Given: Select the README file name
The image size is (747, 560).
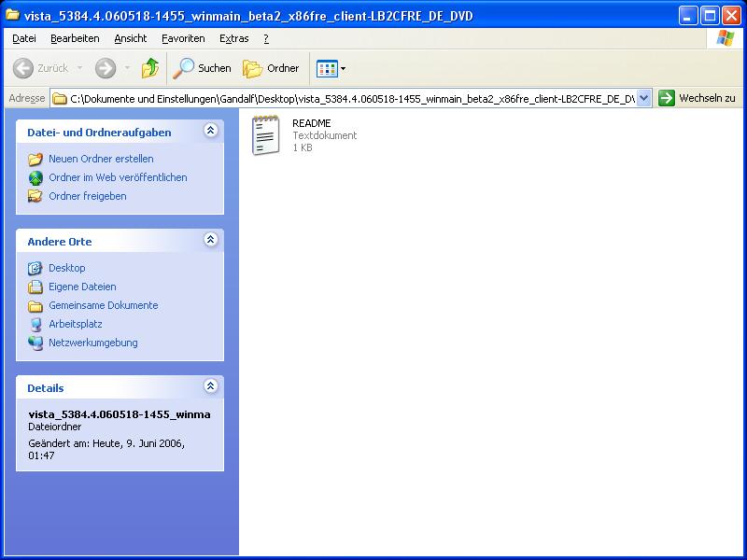Looking at the screenshot, I should [x=312, y=123].
